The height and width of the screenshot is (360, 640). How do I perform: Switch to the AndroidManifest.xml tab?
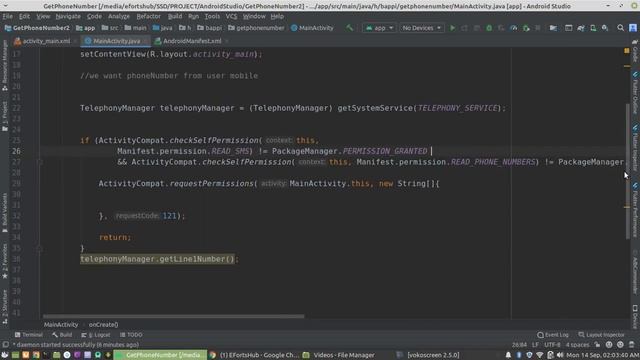[191, 41]
